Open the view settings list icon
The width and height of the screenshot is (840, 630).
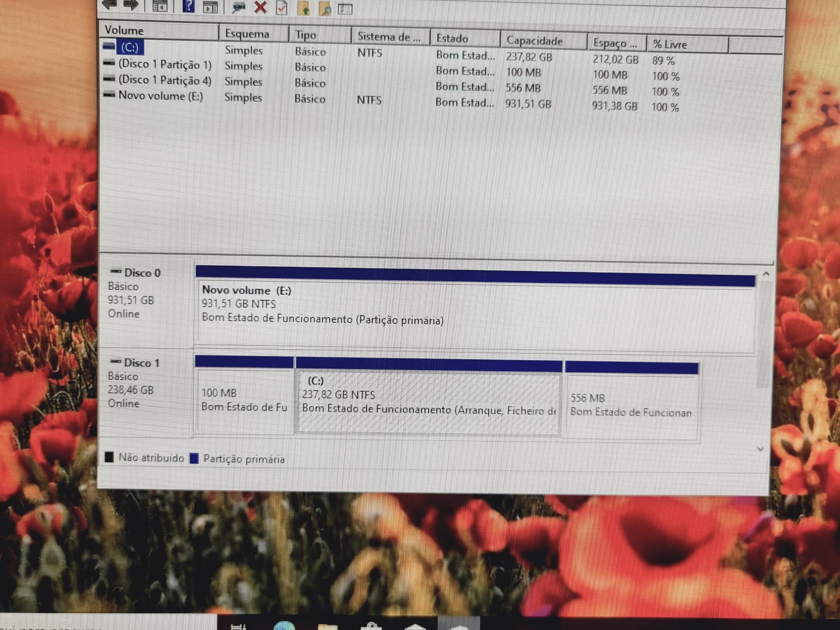[345, 9]
